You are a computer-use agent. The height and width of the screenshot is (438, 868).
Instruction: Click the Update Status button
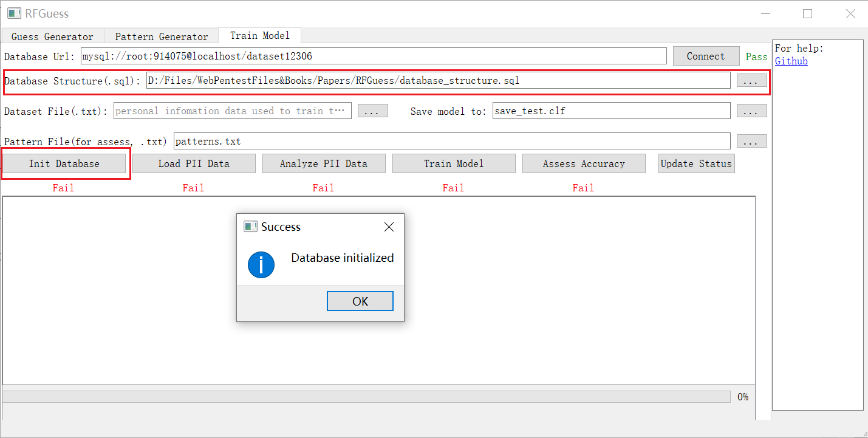click(696, 163)
